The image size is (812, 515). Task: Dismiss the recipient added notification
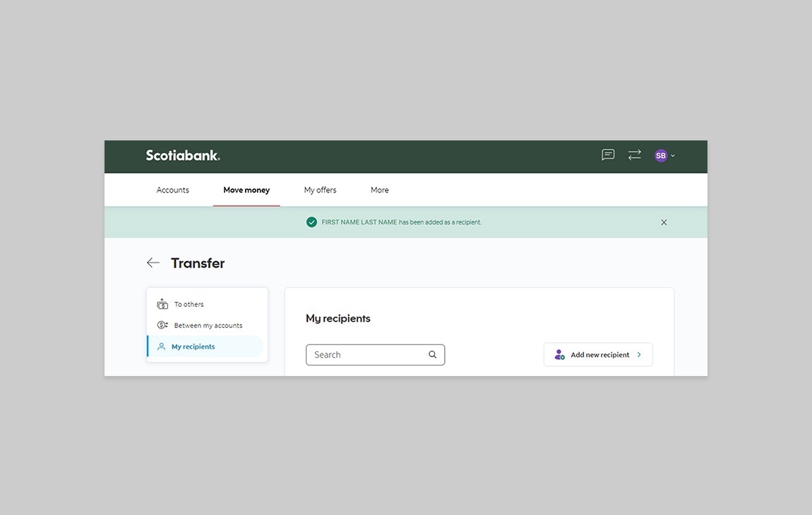click(x=664, y=222)
